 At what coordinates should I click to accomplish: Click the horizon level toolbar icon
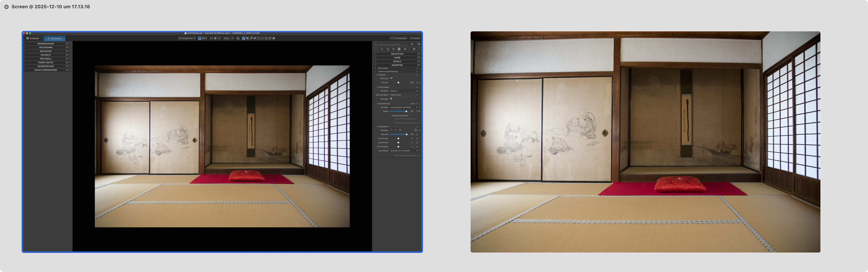tap(255, 38)
